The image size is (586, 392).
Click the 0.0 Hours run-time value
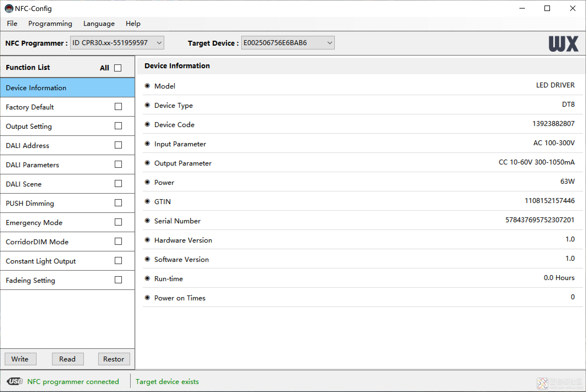click(x=559, y=278)
